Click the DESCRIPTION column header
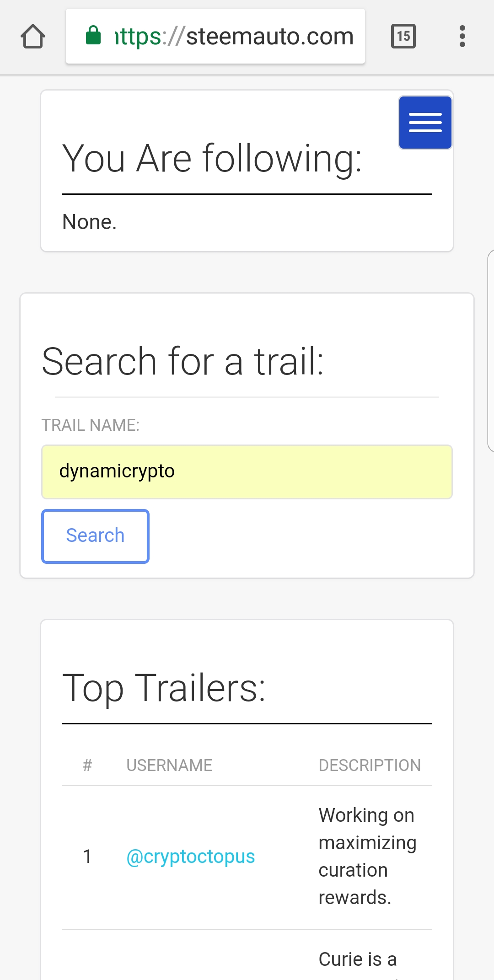Screen dimensions: 494x980 (x=370, y=765)
